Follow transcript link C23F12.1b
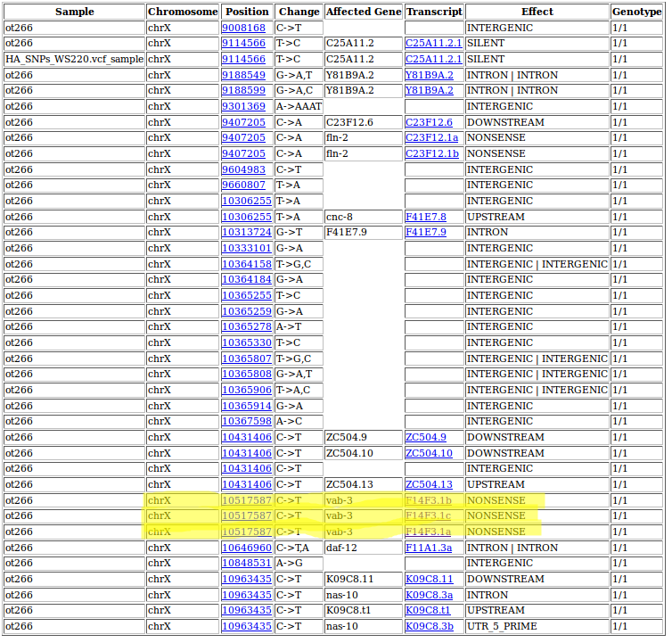This screenshot has width=672, height=643. 432,153
